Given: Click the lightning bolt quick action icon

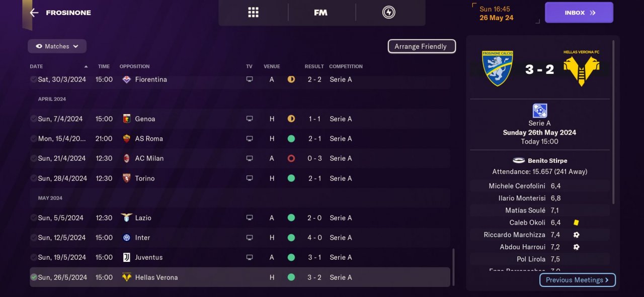Looking at the screenshot, I should 388,13.
